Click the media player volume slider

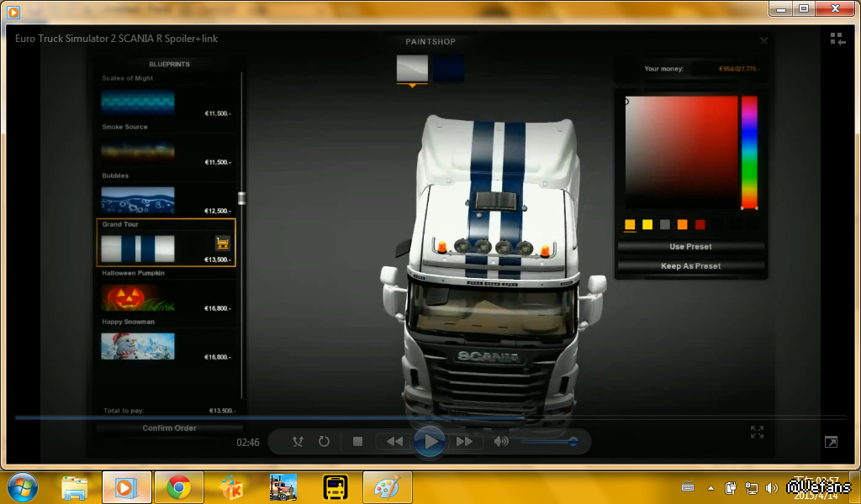(548, 441)
